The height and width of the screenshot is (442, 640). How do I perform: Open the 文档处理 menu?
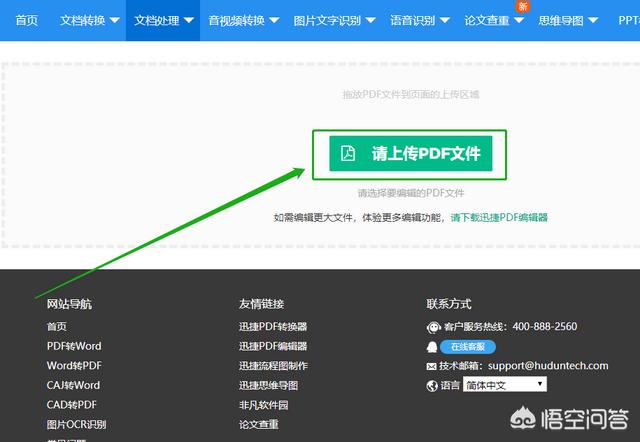pos(157,20)
